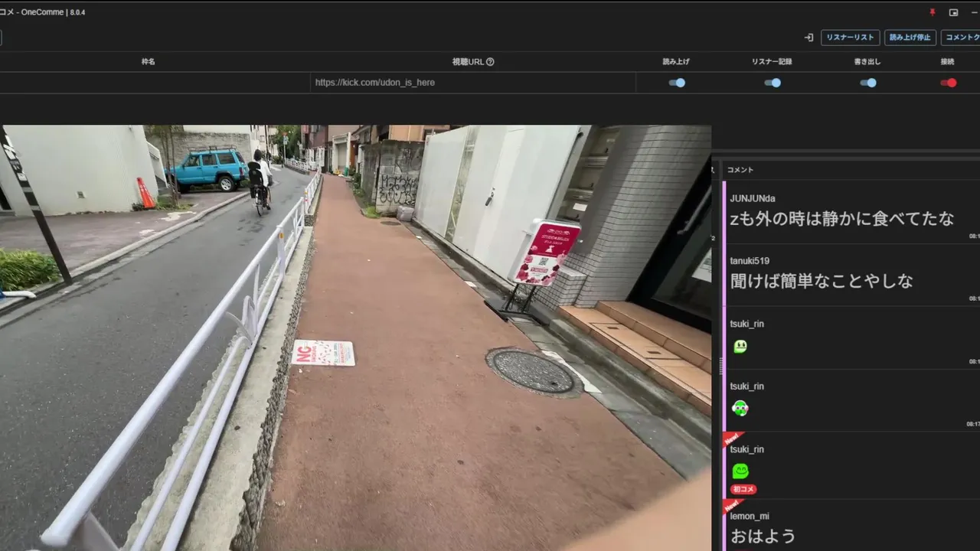Select the tanuki519 username
This screenshot has height=551, width=980.
[x=750, y=261]
